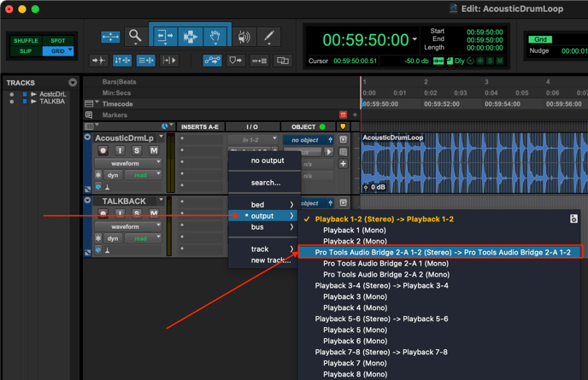Enable Spot edit mode
This screenshot has width=588, height=380.
pos(58,40)
